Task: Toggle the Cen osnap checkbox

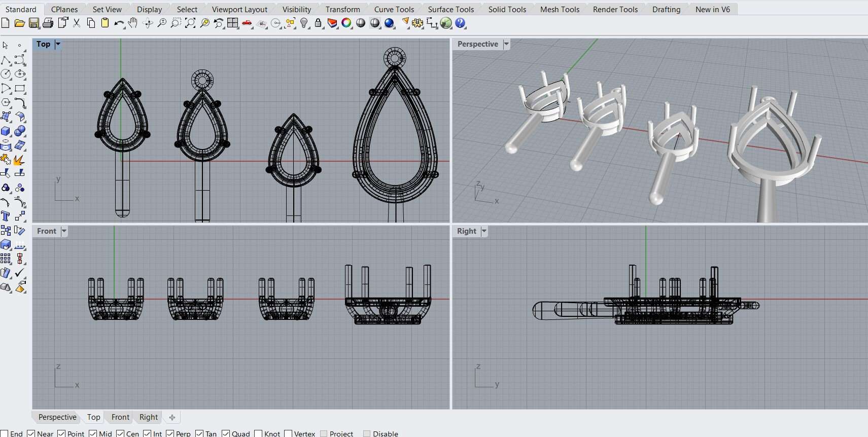Action: pyautogui.click(x=120, y=433)
